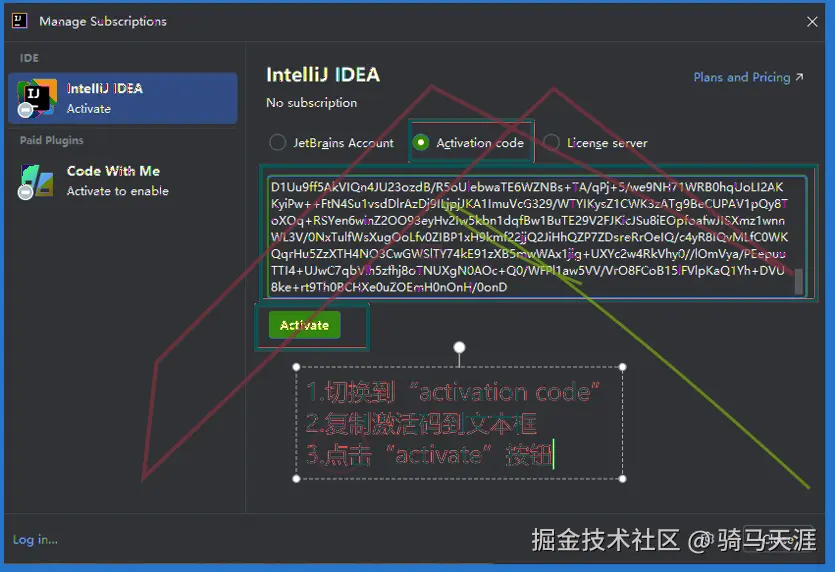This screenshot has width=835, height=572.
Task: Select the JetBrains Account radio option
Action: [x=331, y=143]
